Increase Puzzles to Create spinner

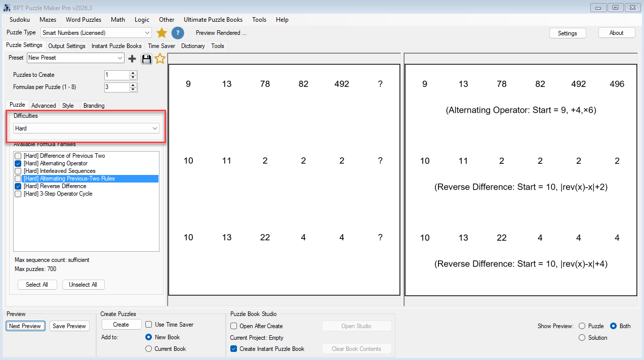point(133,73)
